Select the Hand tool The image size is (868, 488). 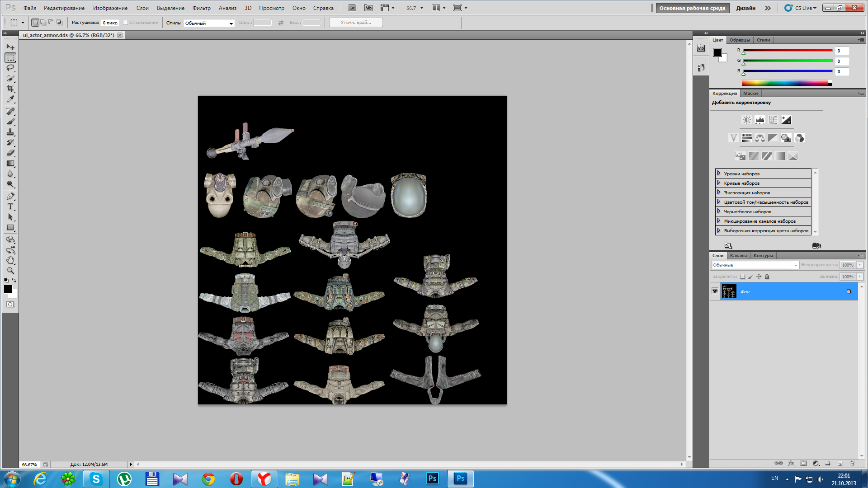10,260
